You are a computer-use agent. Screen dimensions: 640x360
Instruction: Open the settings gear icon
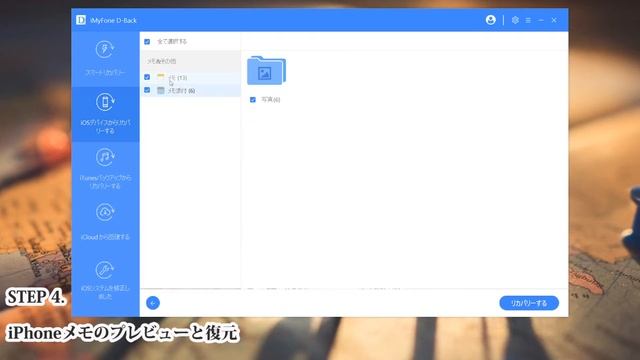(515, 20)
